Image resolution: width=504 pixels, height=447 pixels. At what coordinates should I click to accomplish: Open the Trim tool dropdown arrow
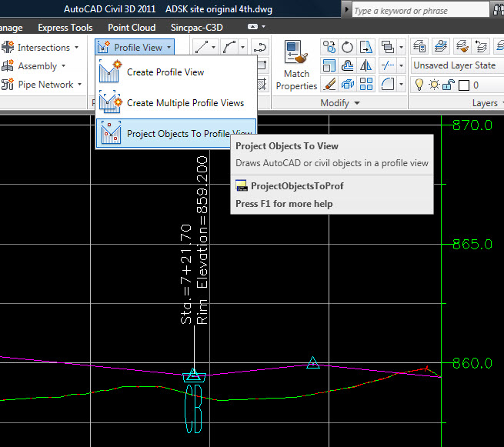[401, 66]
